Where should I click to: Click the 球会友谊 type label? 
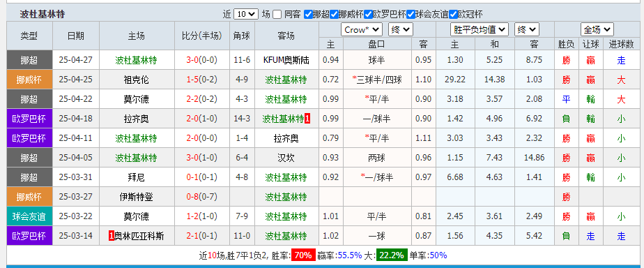coord(29,216)
